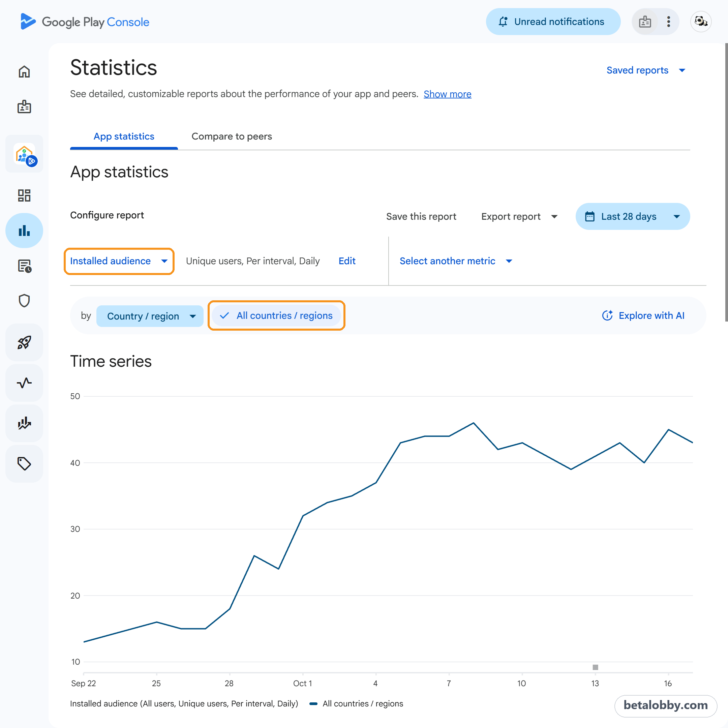The image size is (728, 728).
Task: Open the three-dot menu in the header
Action: pyautogui.click(x=668, y=22)
